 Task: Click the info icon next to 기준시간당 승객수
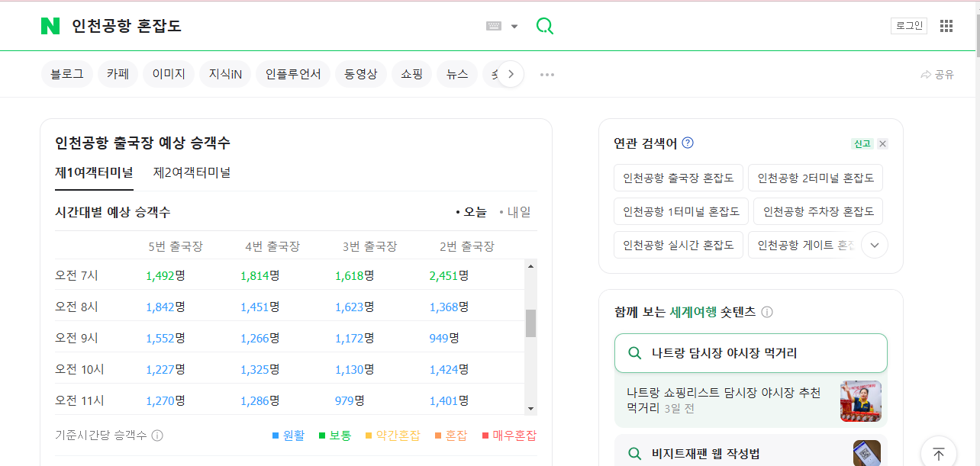click(158, 435)
